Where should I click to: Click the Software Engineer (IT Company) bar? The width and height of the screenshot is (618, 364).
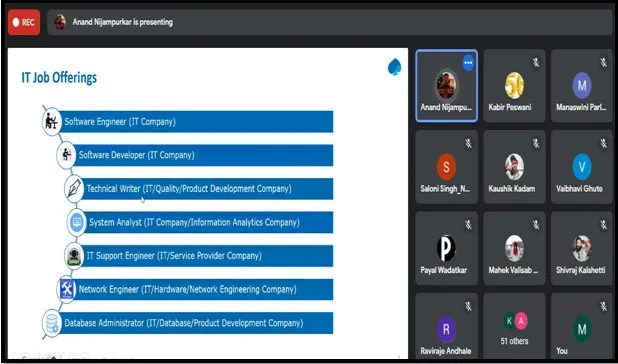[196, 121]
